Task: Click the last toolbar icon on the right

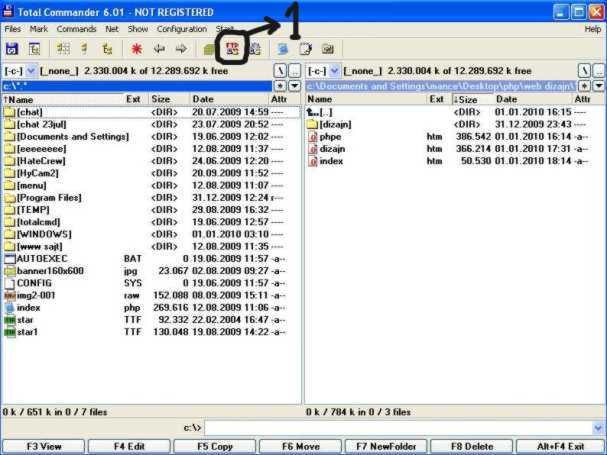Action: [x=328, y=49]
